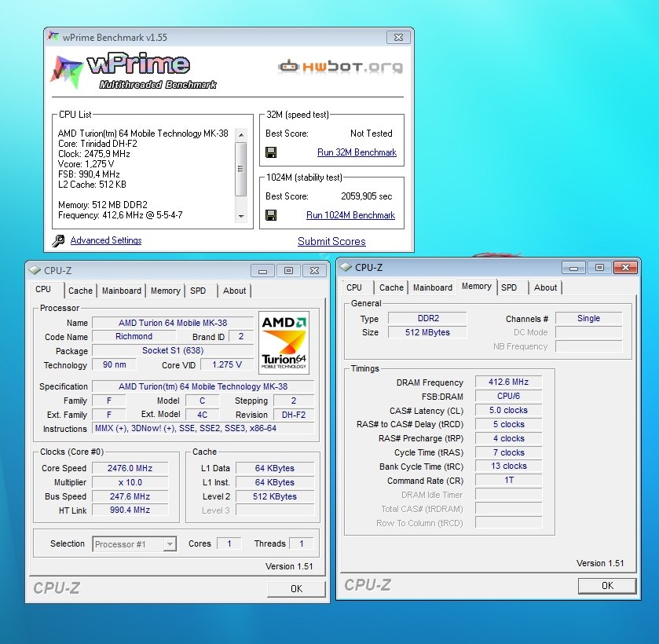Switch to Mainboard tab in left CPU-Z window
The height and width of the screenshot is (644, 659).
(122, 291)
